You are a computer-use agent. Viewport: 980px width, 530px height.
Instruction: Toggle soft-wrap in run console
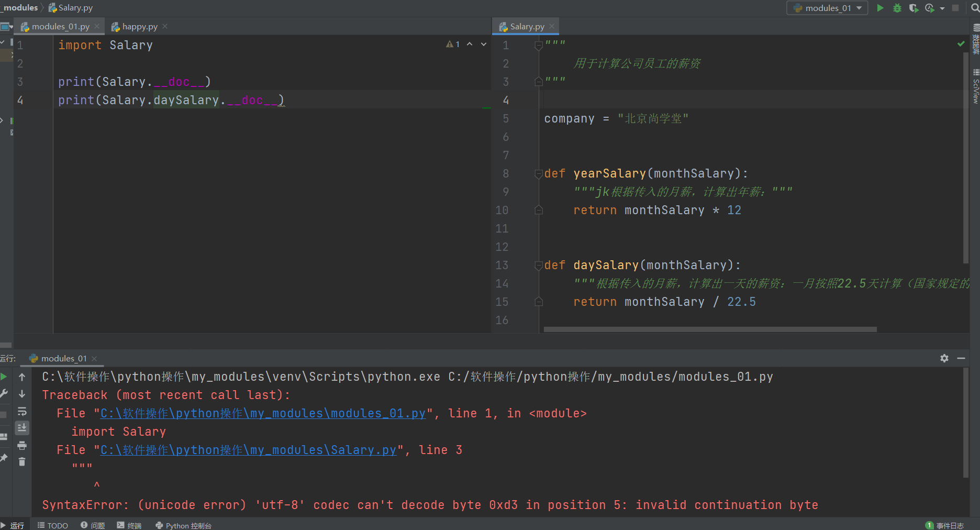pyautogui.click(x=22, y=411)
